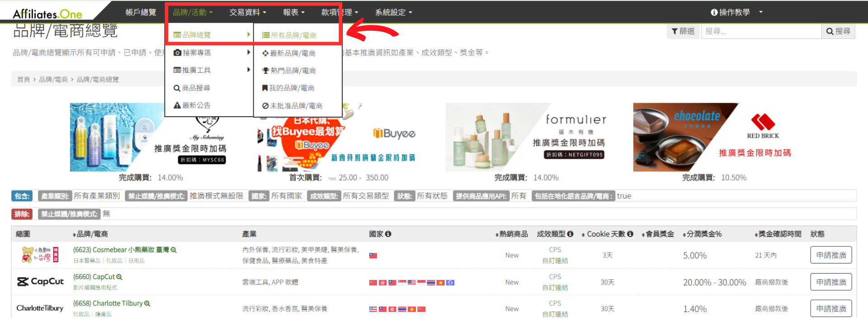
Task: Sort by 熱銷商品 column header
Action: (511, 234)
